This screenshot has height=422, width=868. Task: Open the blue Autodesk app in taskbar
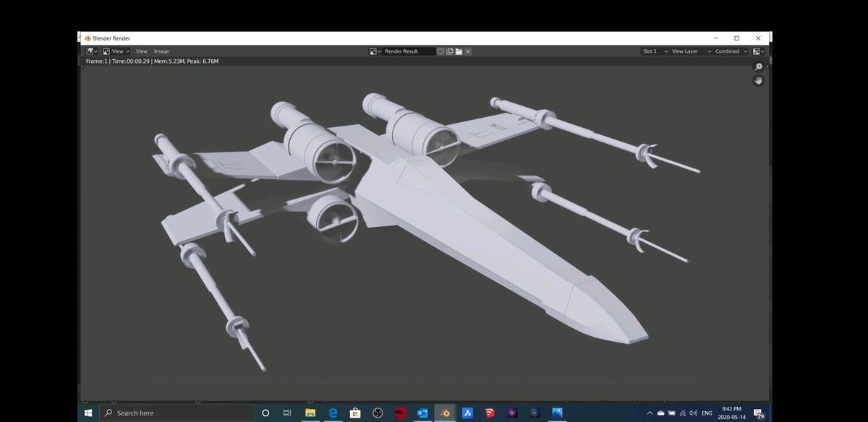[x=467, y=413]
